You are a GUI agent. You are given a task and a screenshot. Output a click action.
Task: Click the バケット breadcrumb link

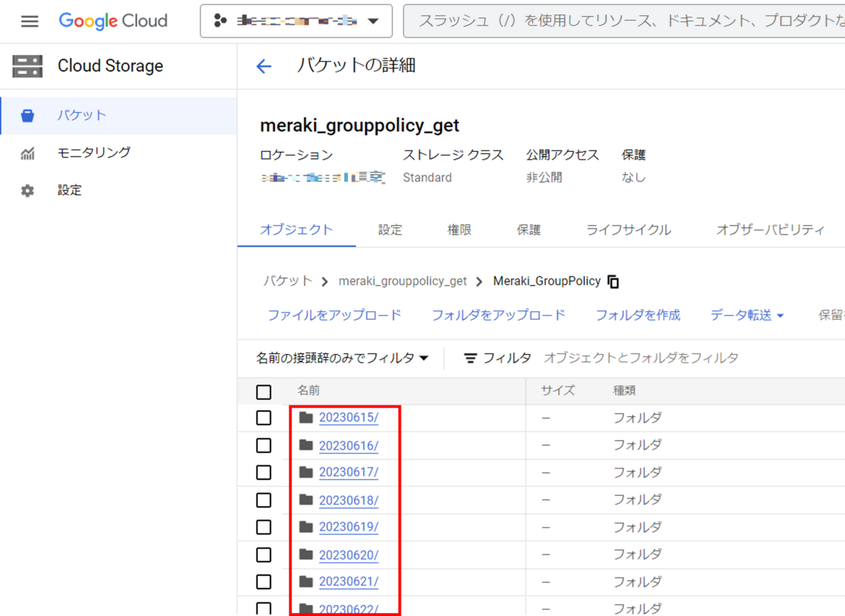pyautogui.click(x=287, y=281)
